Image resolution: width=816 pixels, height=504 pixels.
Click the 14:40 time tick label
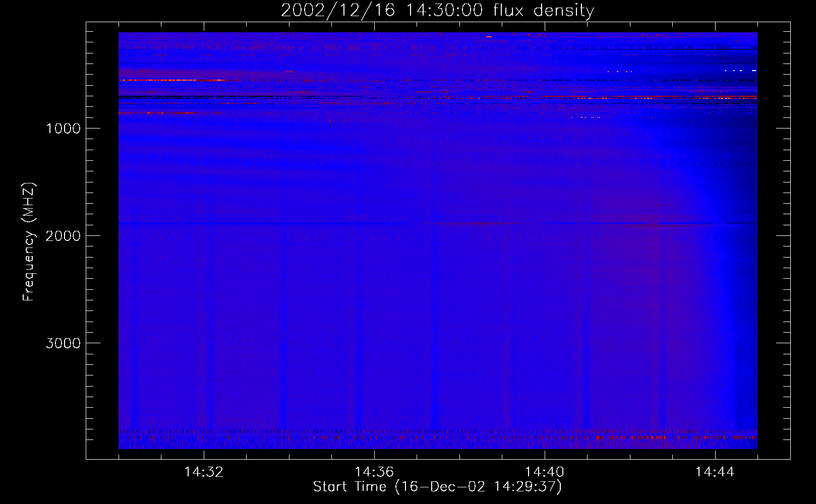[545, 472]
